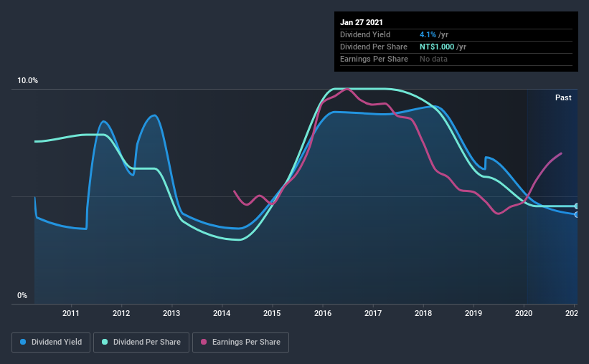The height and width of the screenshot is (364, 589).
Task: Select the 2011 x-axis label
Action: point(70,313)
